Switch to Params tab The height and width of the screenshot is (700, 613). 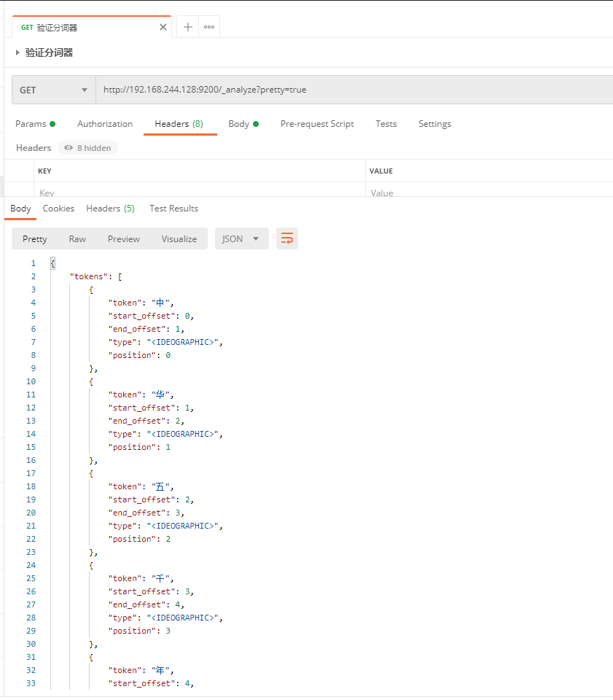(x=35, y=124)
